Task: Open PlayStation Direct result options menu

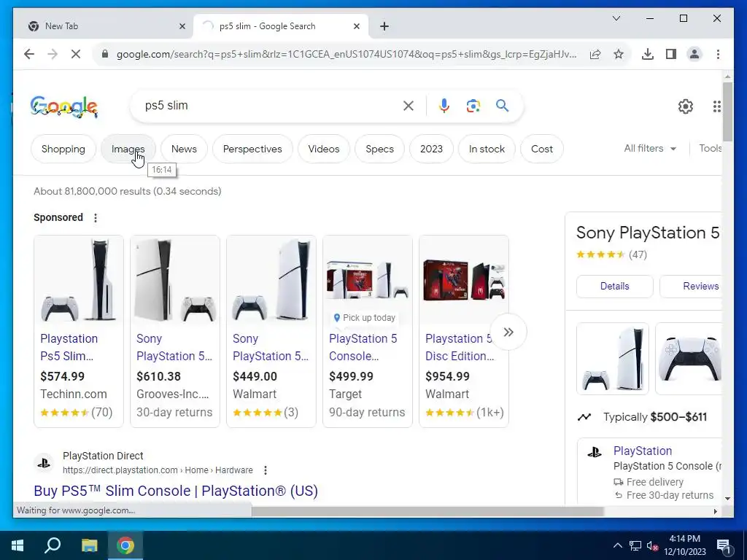Action: 266,470
